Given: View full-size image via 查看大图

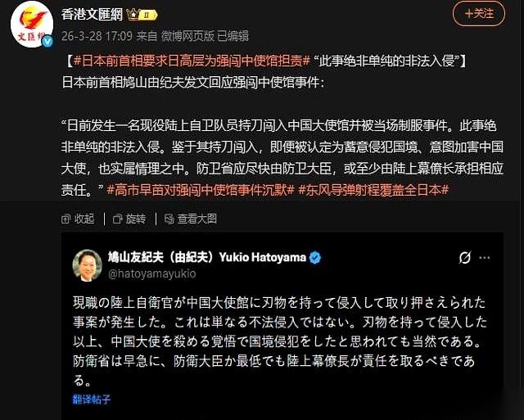Looking at the screenshot, I should coord(191,219).
